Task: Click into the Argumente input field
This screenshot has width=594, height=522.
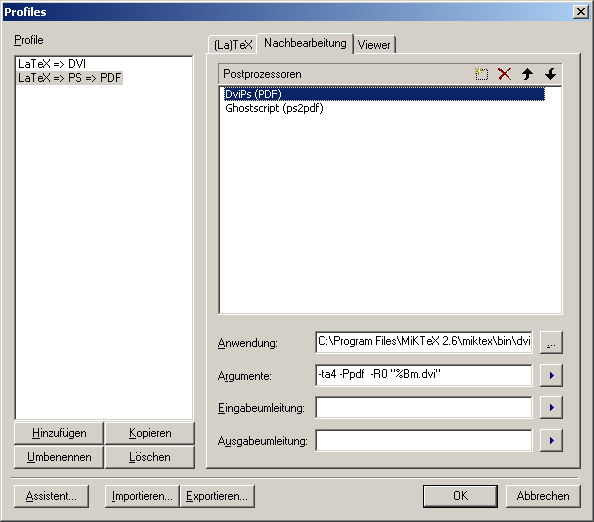Action: pos(424,375)
